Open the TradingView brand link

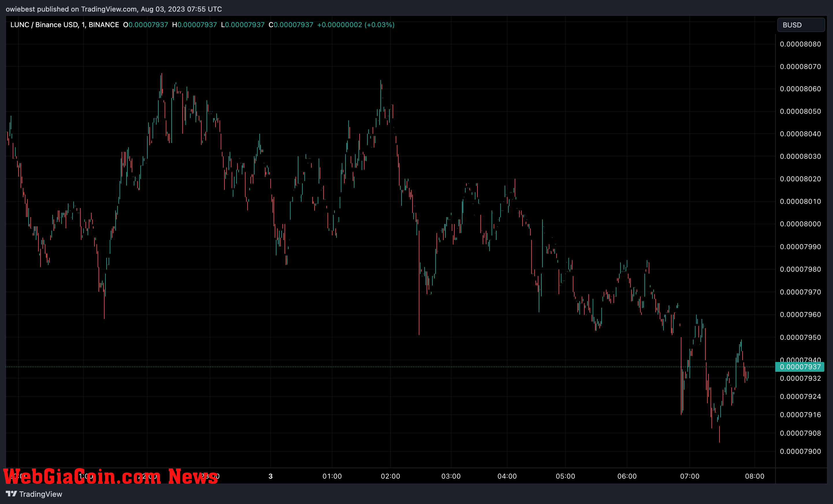[34, 494]
